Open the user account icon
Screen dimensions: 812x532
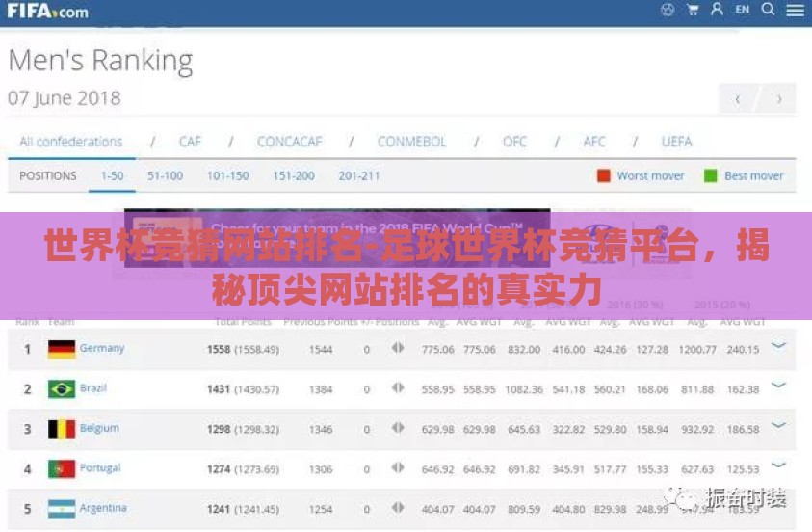coord(717,10)
